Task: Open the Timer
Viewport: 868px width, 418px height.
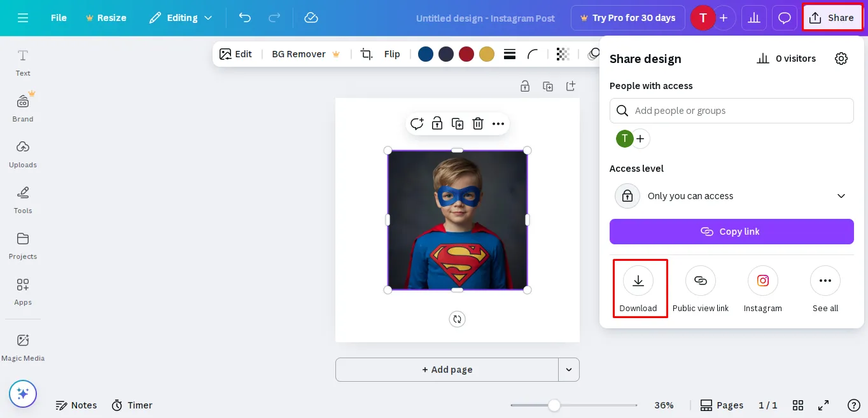Action: point(132,405)
